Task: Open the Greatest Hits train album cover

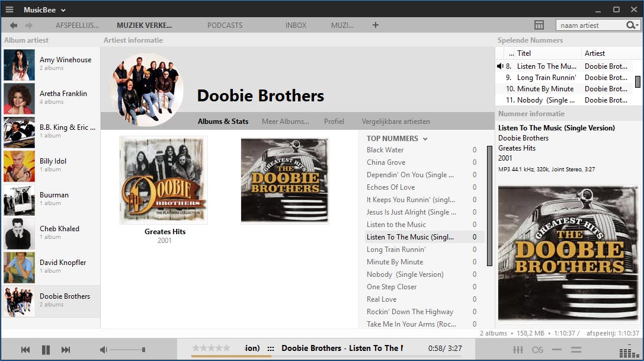Action: [284, 180]
